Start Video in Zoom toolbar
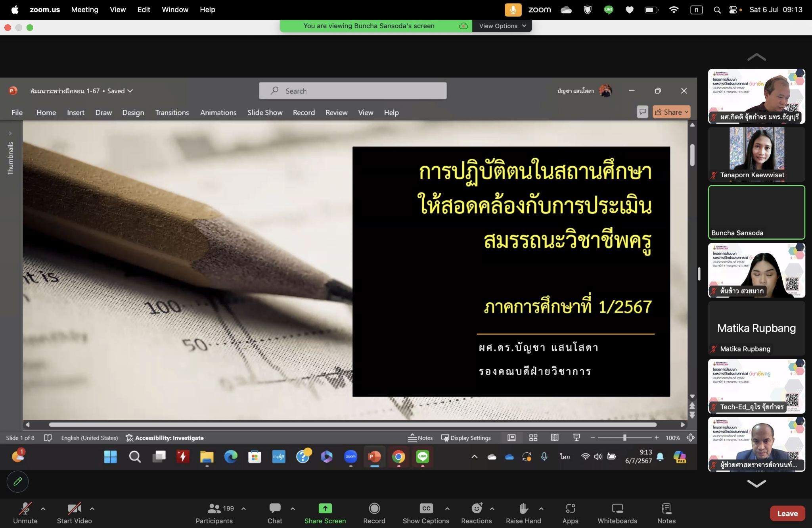The height and width of the screenshot is (528, 812). (x=74, y=513)
